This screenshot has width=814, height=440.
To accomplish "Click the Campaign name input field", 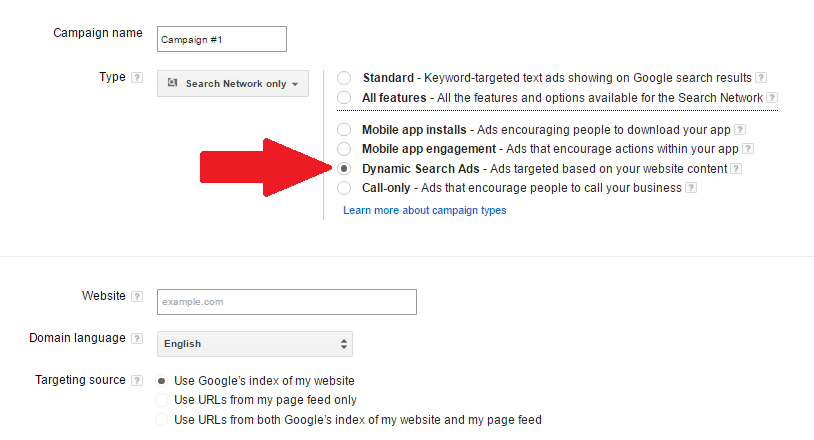I will (222, 39).
